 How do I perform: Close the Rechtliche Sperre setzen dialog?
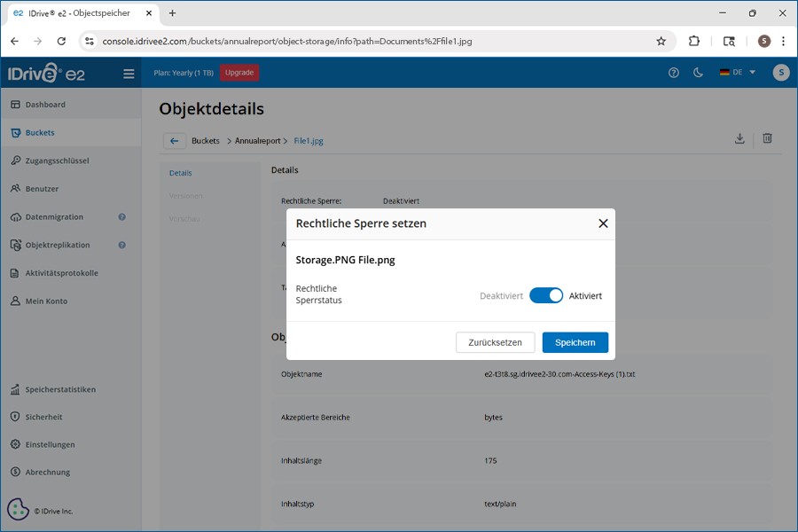click(x=603, y=223)
